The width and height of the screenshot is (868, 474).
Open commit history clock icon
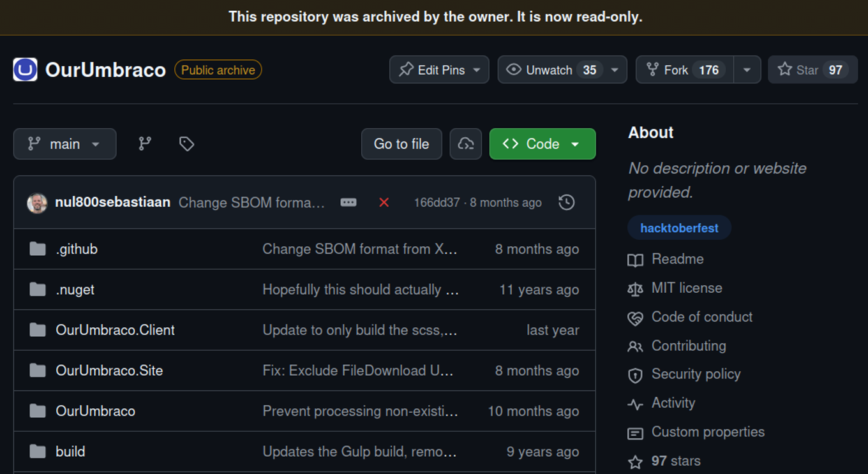pyautogui.click(x=567, y=202)
